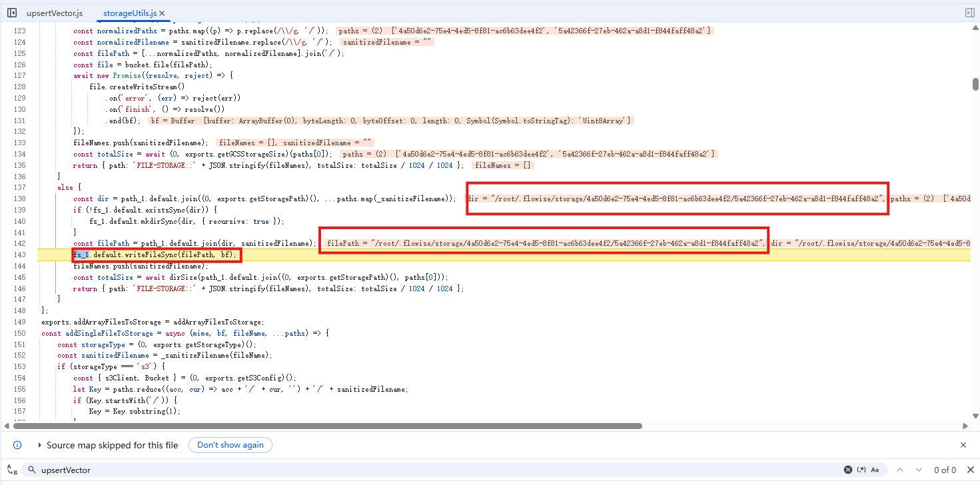The height and width of the screenshot is (485, 980).
Task: Go to next search result
Action: coord(919,470)
